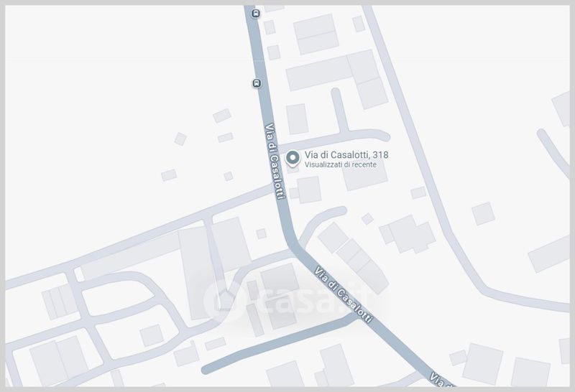Click the vertical 'Via di Casalotti' street label
Screen dimensions: 575x392
(275, 162)
